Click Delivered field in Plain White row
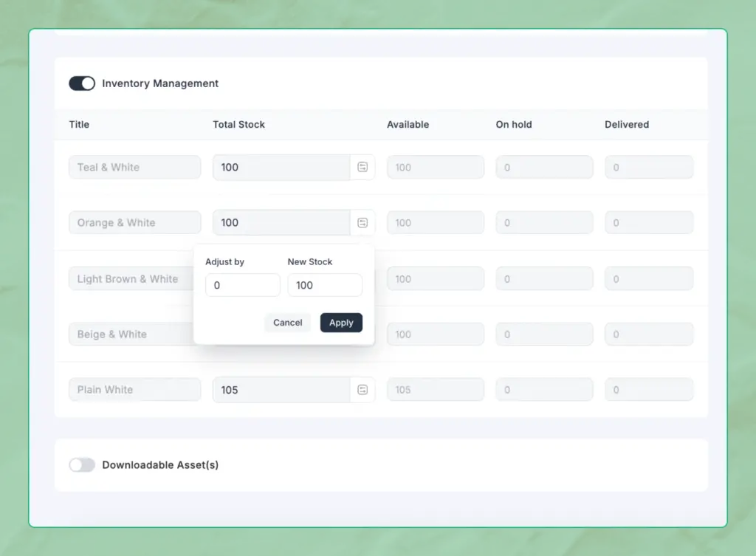Viewport: 756px width, 556px height. tap(649, 390)
